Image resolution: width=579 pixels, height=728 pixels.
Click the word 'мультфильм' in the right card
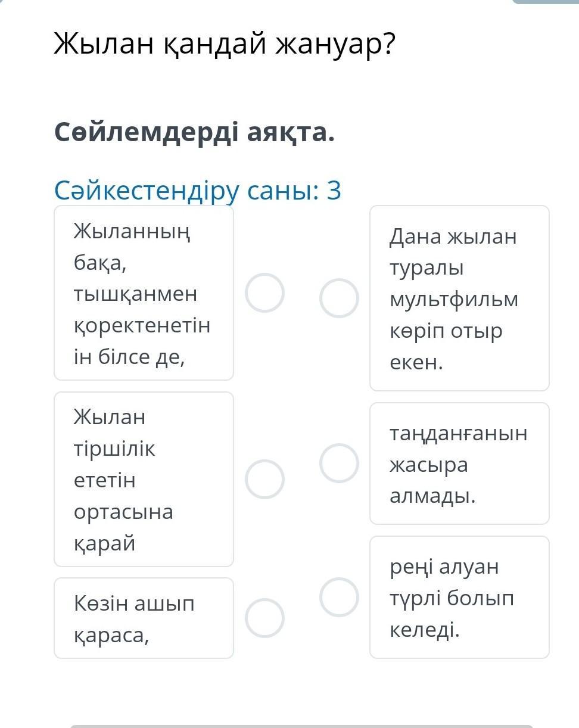pyautogui.click(x=454, y=299)
